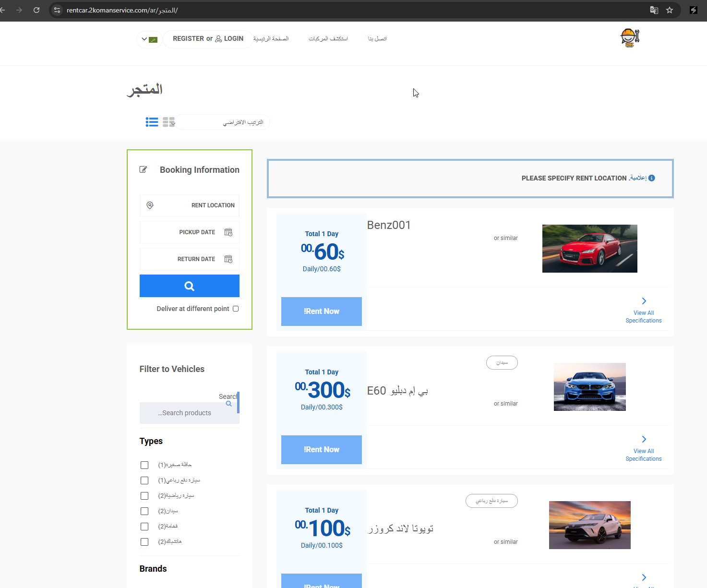Open site information icon in address bar
Screen dimensions: 707x588
(x=57, y=10)
